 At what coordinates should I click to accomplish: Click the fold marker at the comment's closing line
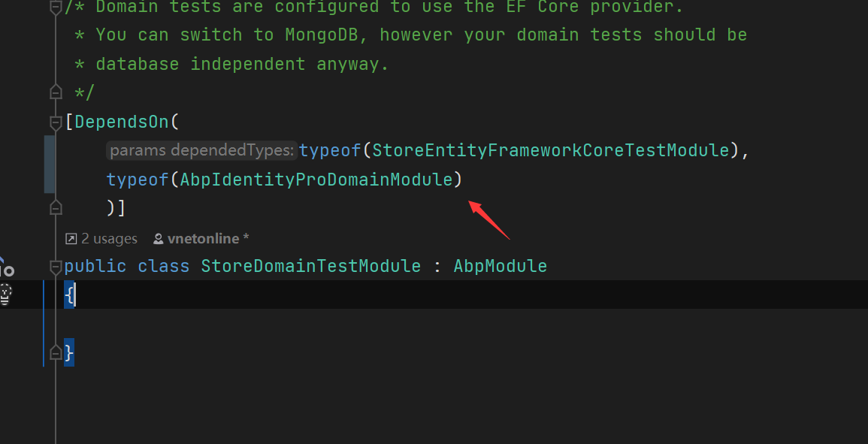tap(55, 92)
